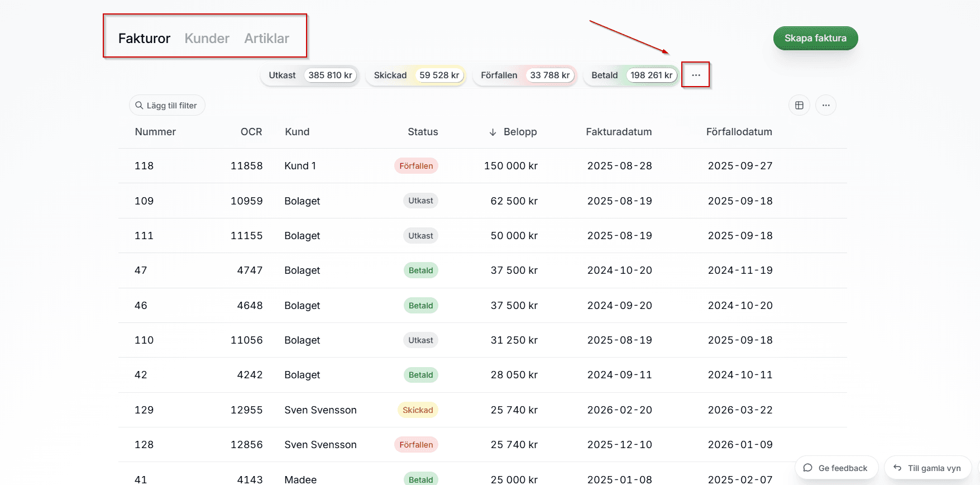Click the Skickad status badge on invoice 129
The image size is (980, 485).
point(418,410)
